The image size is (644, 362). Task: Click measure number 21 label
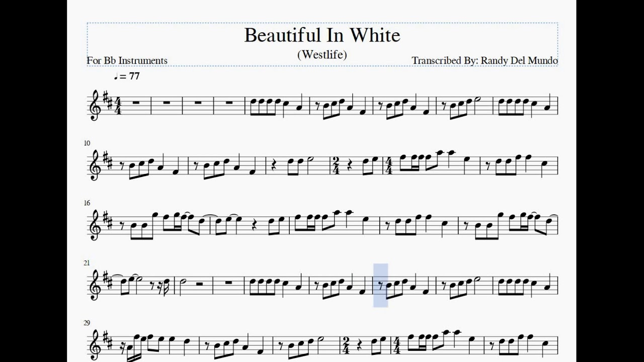(x=87, y=263)
